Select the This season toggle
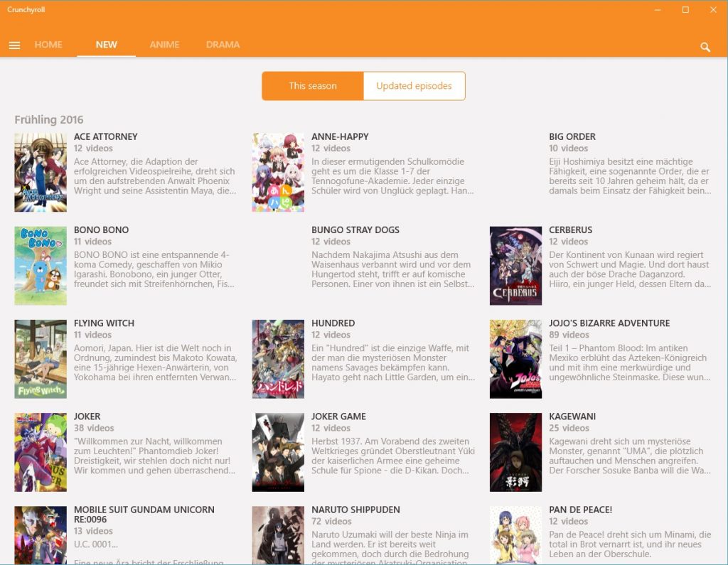728x565 pixels. click(x=313, y=86)
